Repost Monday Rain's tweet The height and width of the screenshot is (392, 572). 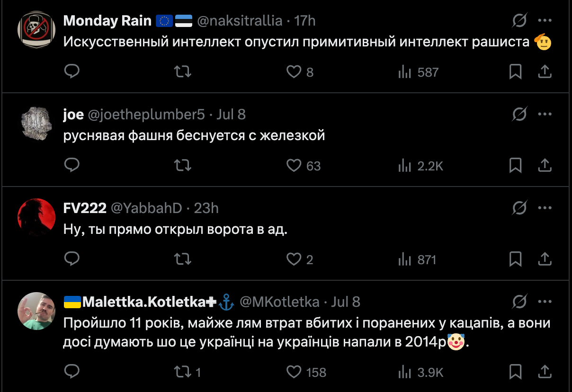183,72
